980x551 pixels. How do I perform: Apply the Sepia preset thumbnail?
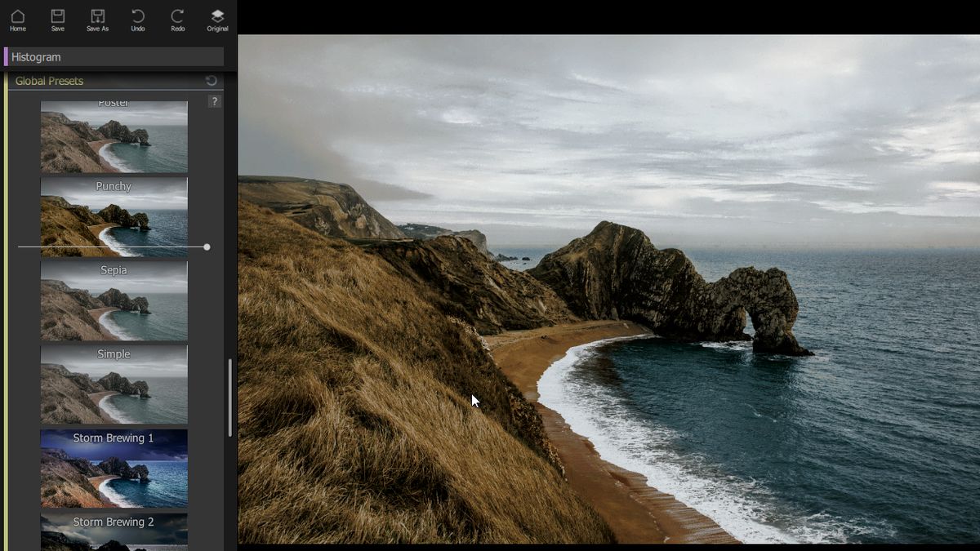pyautogui.click(x=114, y=300)
